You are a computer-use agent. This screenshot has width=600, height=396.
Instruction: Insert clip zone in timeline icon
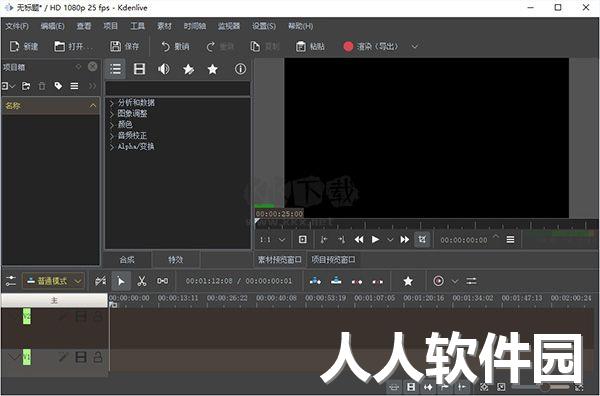pyautogui.click(x=315, y=281)
